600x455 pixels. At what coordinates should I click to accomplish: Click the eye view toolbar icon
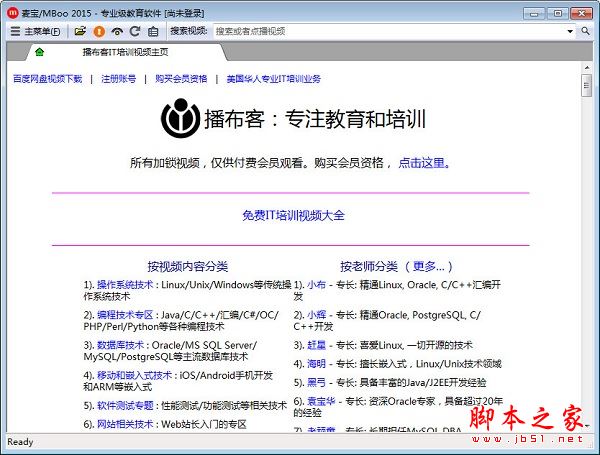click(117, 32)
